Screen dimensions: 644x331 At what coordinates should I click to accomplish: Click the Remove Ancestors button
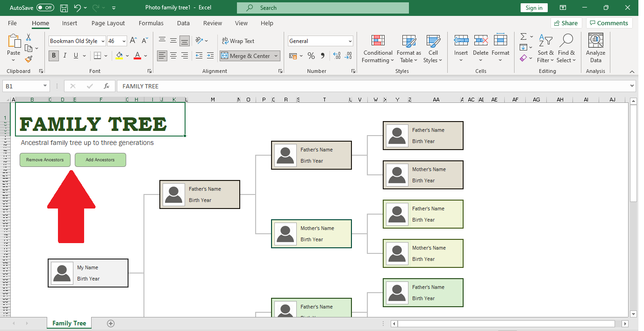(x=45, y=159)
